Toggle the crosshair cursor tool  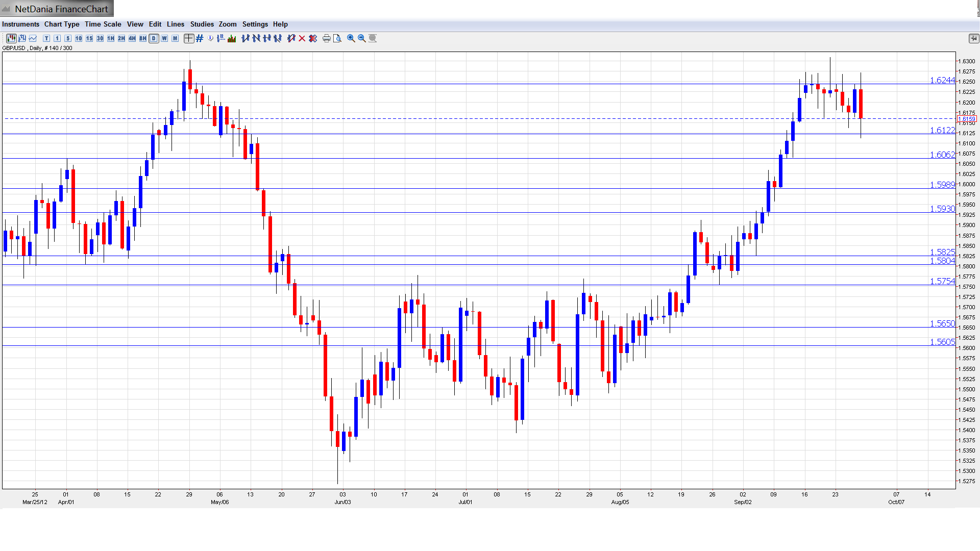pos(189,38)
